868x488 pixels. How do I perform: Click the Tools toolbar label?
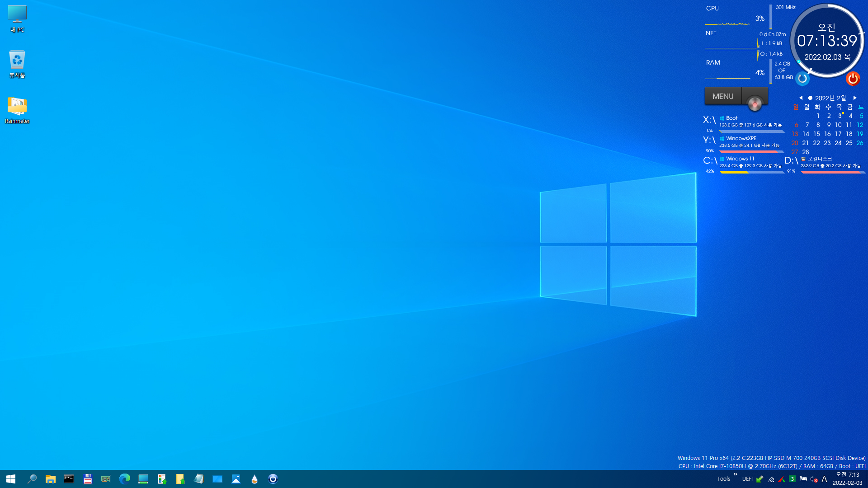[x=723, y=479]
